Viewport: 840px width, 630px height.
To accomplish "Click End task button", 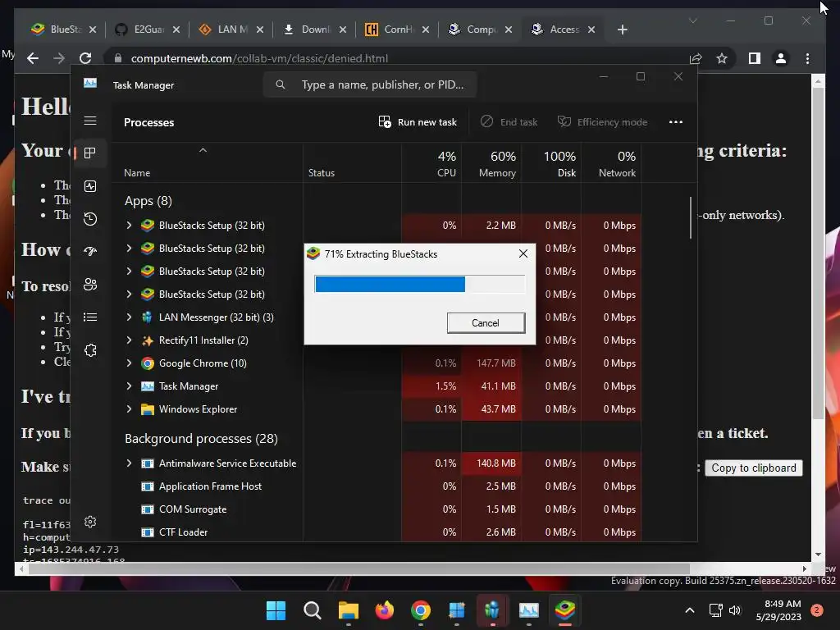I will [509, 122].
